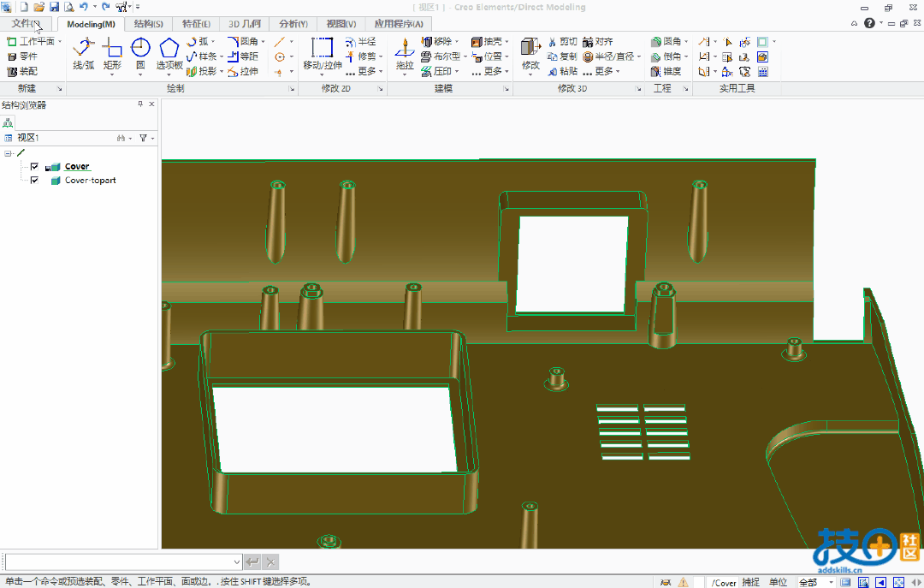Select the 压印 imprint tool
This screenshot has height=588, width=924.
pyautogui.click(x=436, y=71)
